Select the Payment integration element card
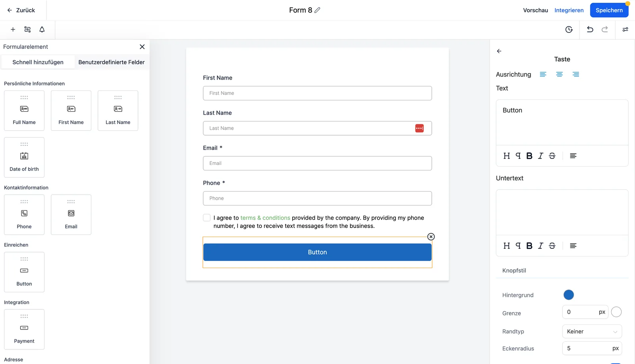The width and height of the screenshot is (635, 364). [x=24, y=330]
